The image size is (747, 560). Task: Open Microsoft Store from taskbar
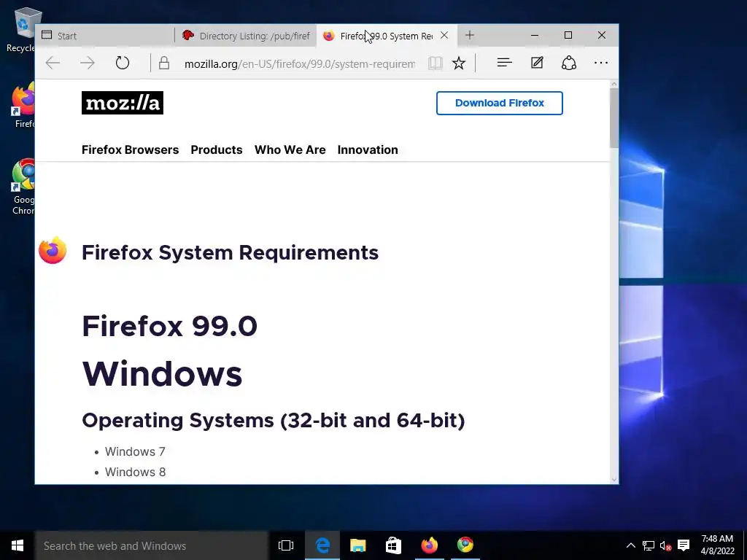[x=393, y=545]
